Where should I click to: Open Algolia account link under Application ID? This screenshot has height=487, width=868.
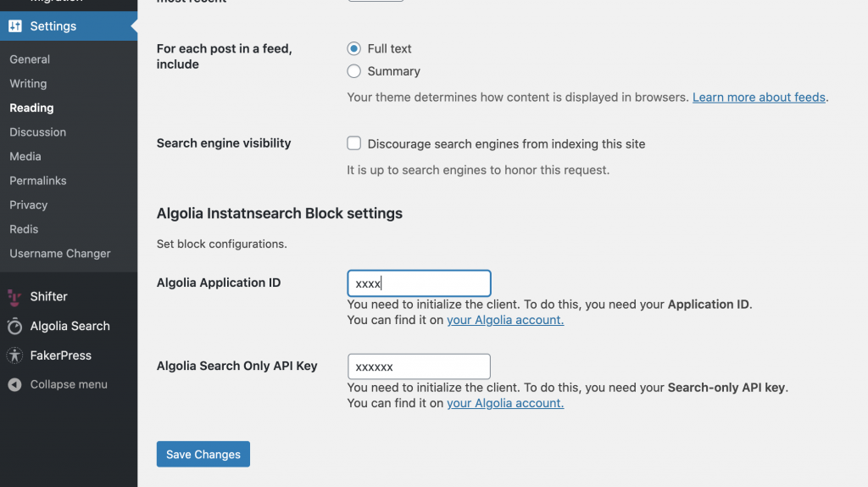click(x=505, y=320)
